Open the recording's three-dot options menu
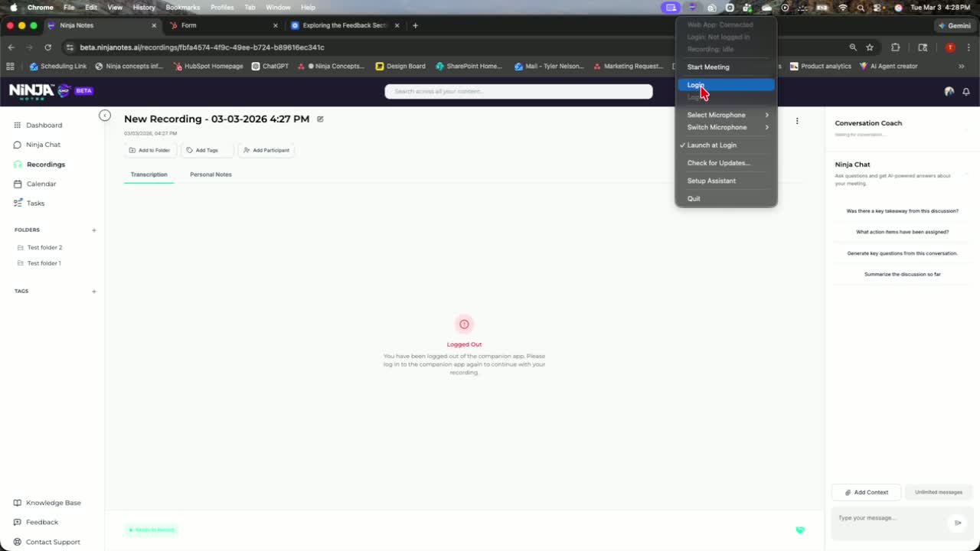This screenshot has height=551, width=980. (797, 121)
